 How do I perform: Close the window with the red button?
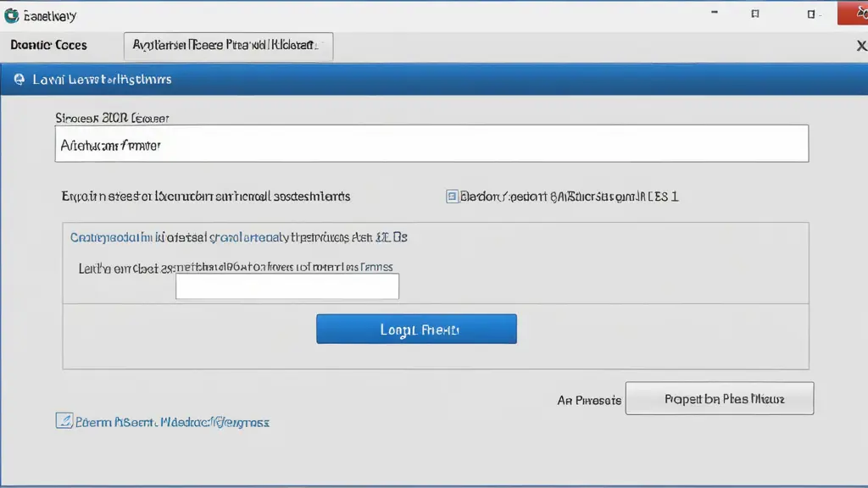point(852,13)
